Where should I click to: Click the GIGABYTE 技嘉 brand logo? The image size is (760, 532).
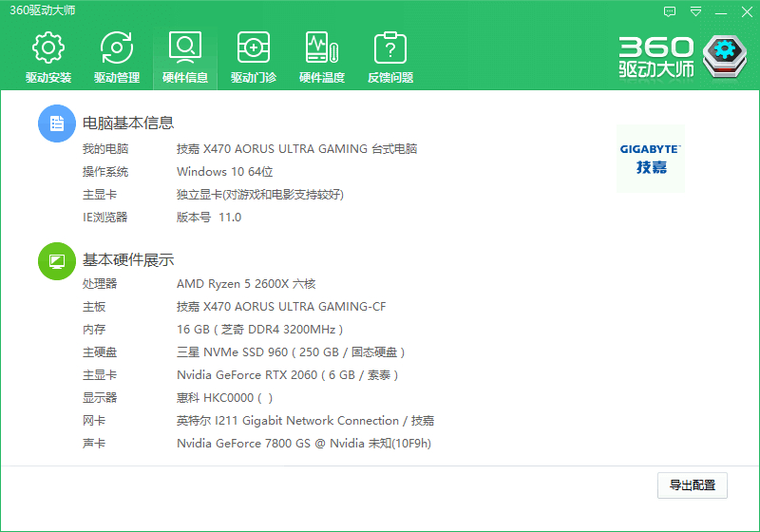[651, 159]
